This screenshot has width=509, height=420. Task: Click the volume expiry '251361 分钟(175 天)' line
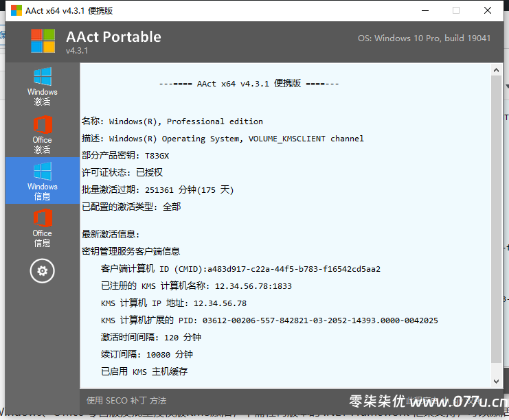tap(157, 189)
